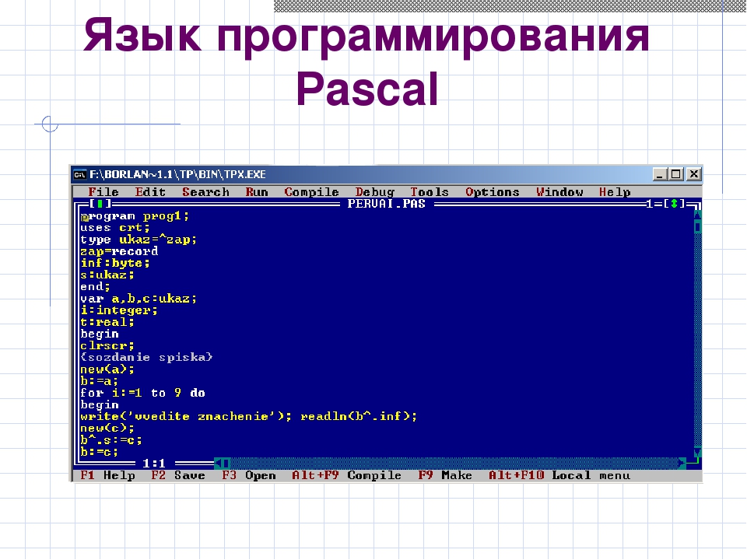Click the line 'zap=record'
This screenshot has height=560, width=747.
click(119, 251)
